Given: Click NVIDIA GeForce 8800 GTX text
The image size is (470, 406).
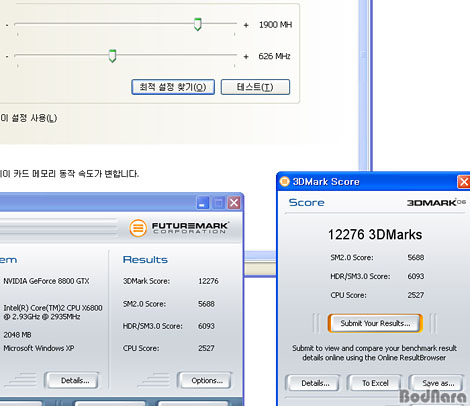Looking at the screenshot, I should point(46,281).
